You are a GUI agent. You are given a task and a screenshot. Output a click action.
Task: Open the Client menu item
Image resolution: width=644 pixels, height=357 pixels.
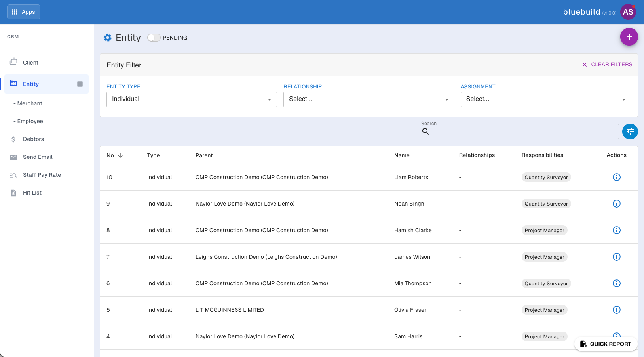46,63
